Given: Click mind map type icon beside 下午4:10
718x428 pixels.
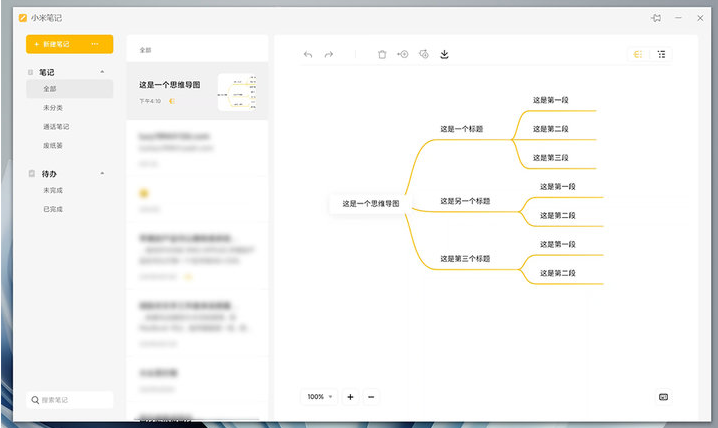Looking at the screenshot, I should point(172,101).
